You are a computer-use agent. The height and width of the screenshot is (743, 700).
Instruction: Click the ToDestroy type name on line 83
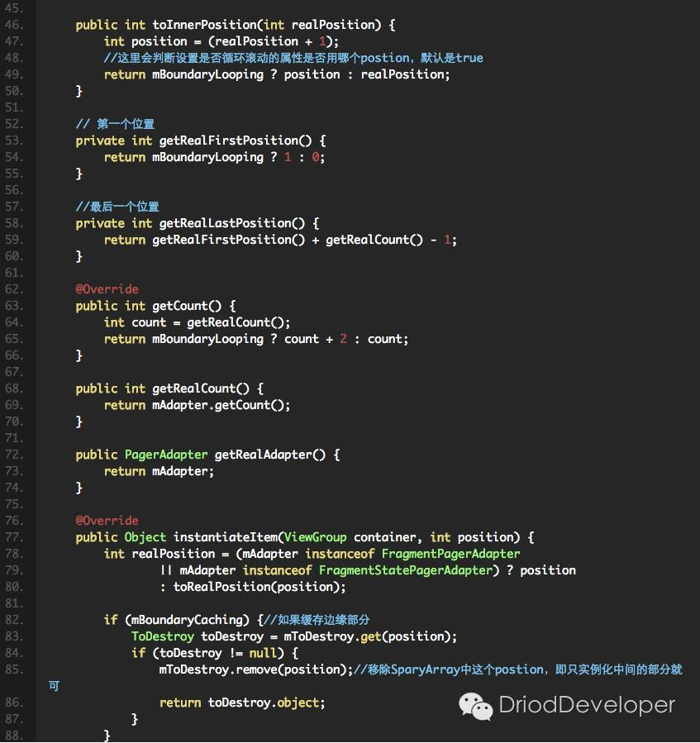[x=163, y=637]
